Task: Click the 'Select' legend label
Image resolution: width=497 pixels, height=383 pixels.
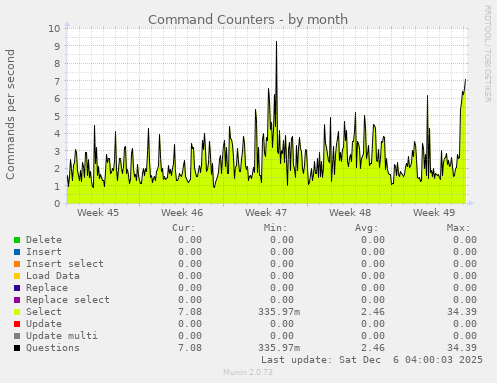Action: point(44,312)
